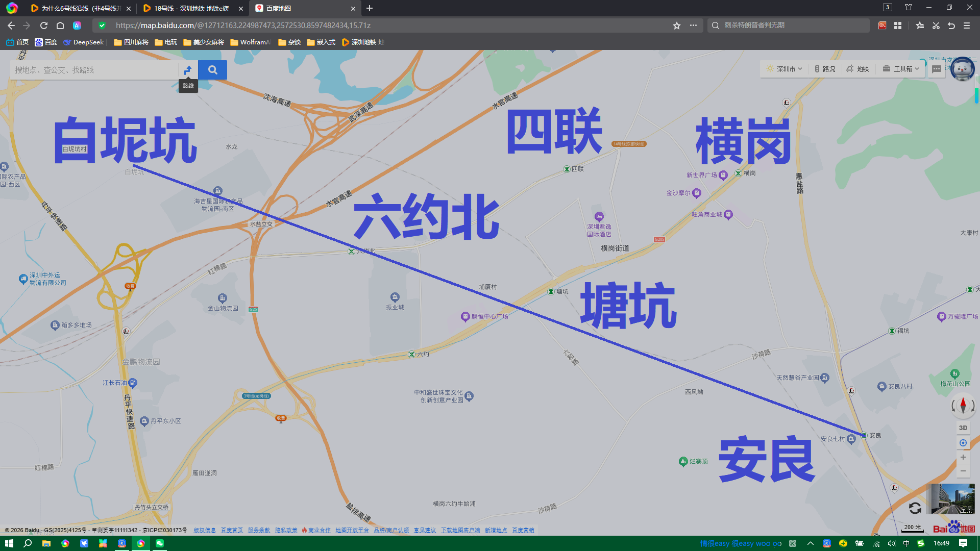Visit the 百度首页 footer link
The width and height of the screenshot is (980, 551).
tap(232, 530)
